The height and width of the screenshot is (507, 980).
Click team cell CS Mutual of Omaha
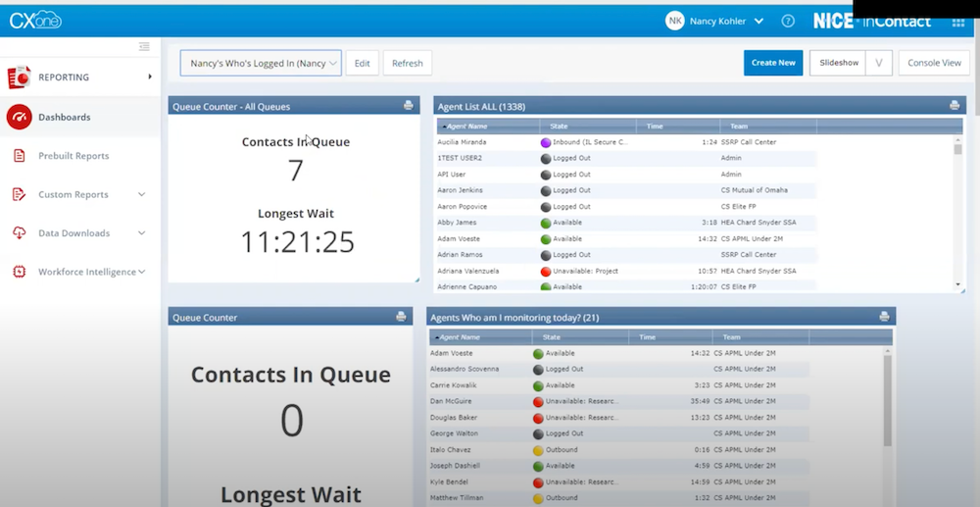(x=755, y=190)
